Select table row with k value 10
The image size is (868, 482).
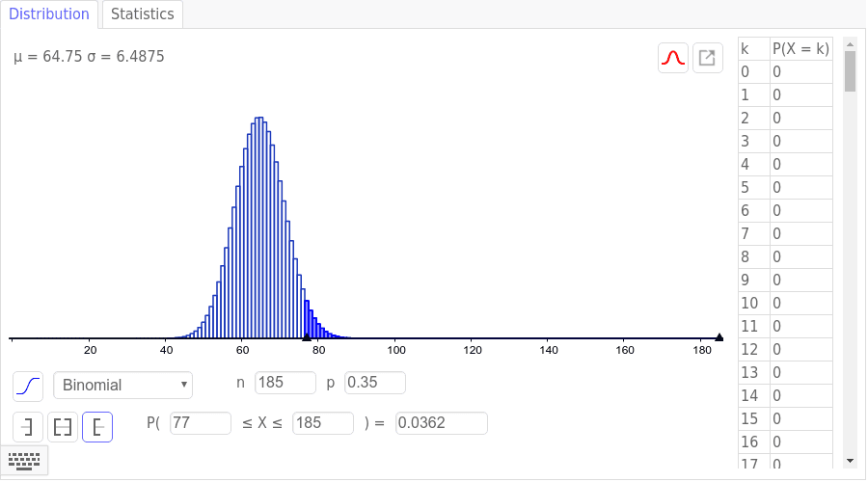point(785,304)
